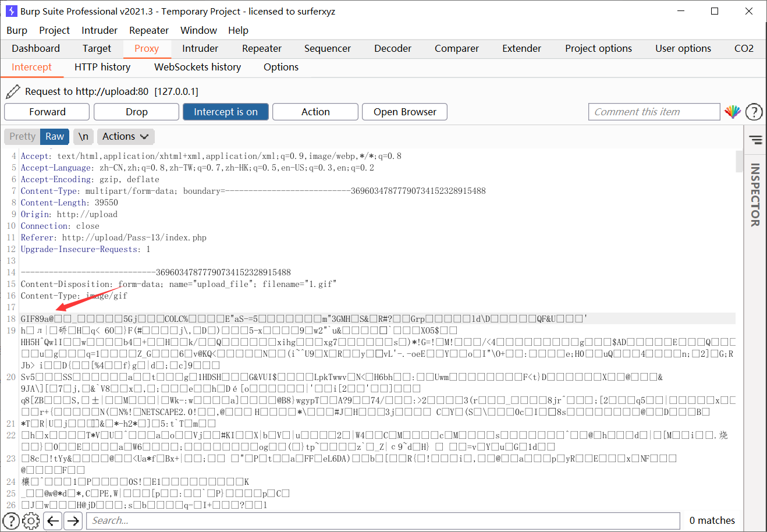Click the Open Browser button
The width and height of the screenshot is (767, 532).
405,112
